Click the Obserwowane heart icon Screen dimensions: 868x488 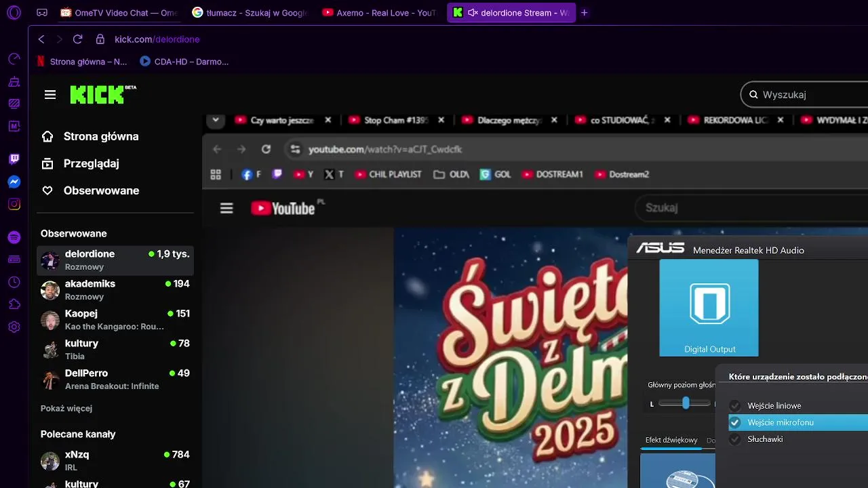click(x=47, y=190)
